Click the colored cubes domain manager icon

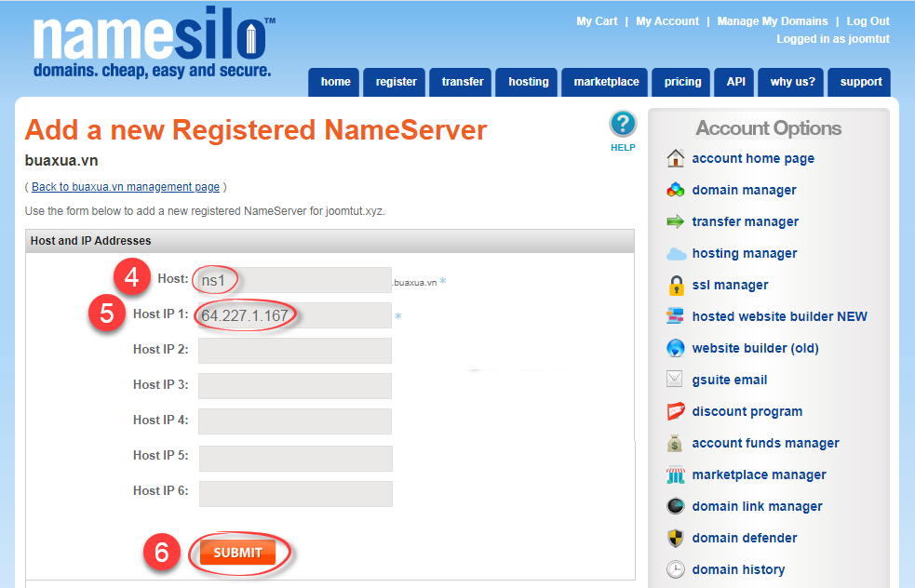(x=675, y=190)
